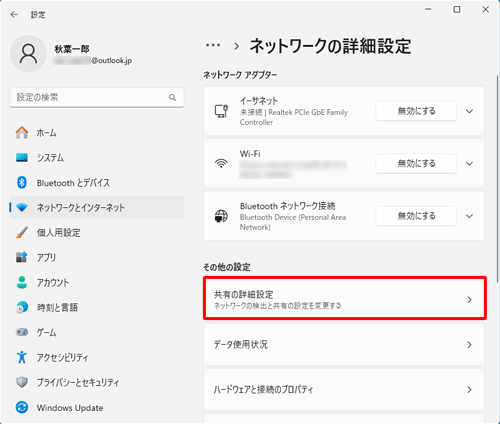The image size is (500, 424).
Task: Click the アプリ icon
Action: click(22, 257)
